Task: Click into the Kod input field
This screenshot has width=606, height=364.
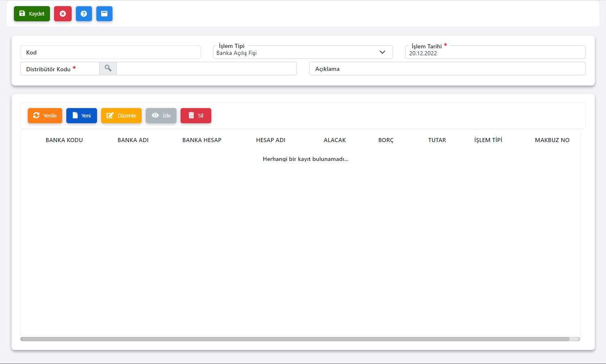Action: [x=110, y=52]
